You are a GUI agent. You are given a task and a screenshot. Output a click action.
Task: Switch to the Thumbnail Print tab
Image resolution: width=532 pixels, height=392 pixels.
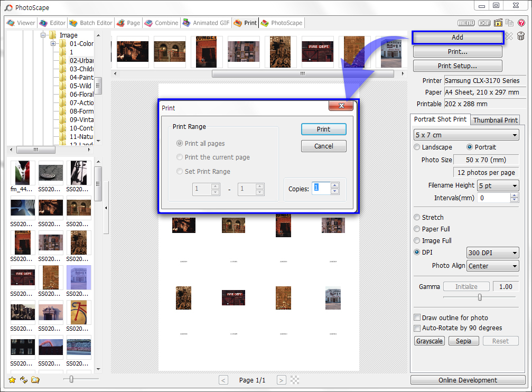pyautogui.click(x=495, y=120)
